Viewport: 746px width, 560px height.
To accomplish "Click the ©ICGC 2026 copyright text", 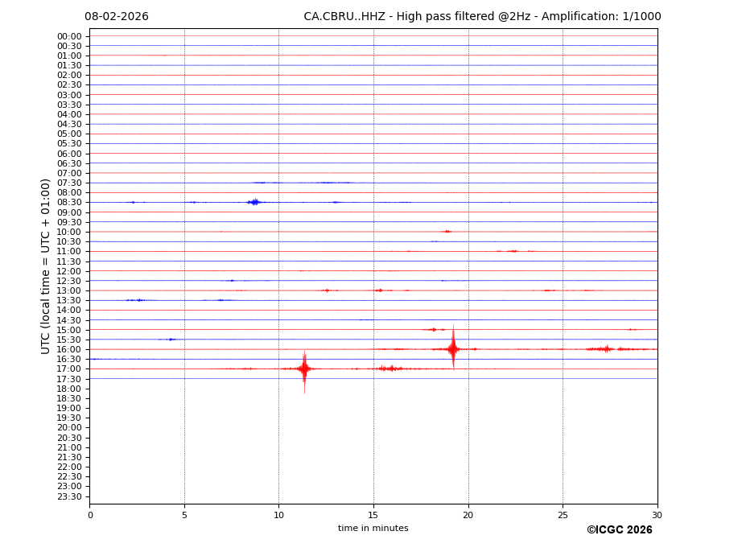I will tap(619, 530).
